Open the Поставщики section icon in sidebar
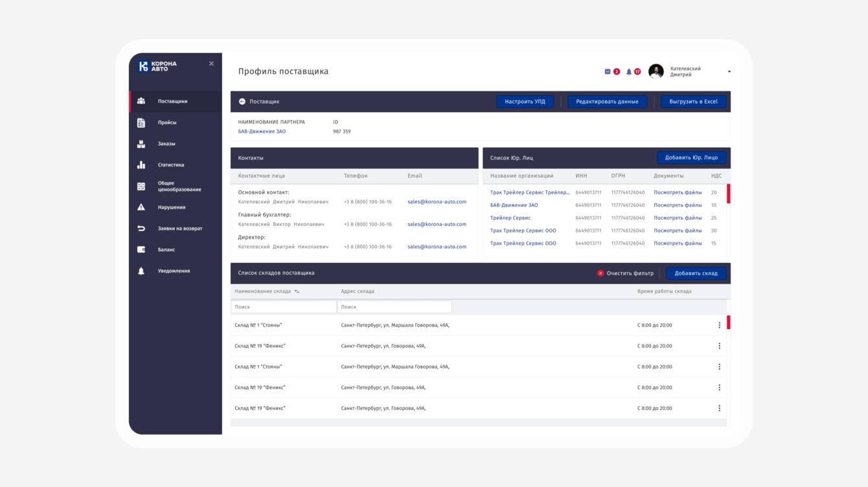This screenshot has width=868, height=487. (141, 101)
